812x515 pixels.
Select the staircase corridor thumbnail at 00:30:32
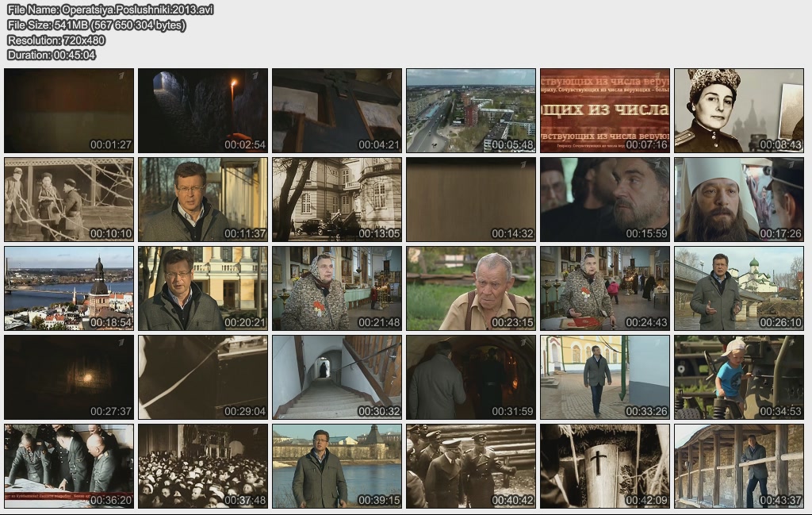337,377
